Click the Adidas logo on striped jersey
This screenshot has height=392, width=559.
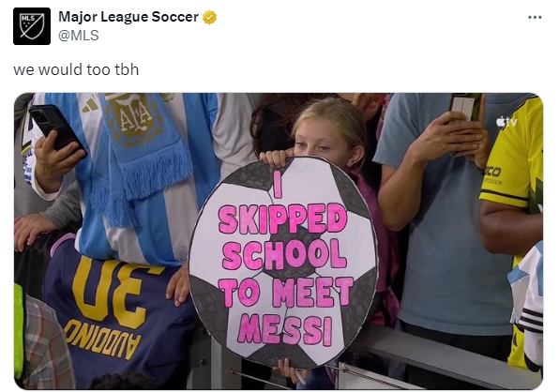pyautogui.click(x=90, y=105)
